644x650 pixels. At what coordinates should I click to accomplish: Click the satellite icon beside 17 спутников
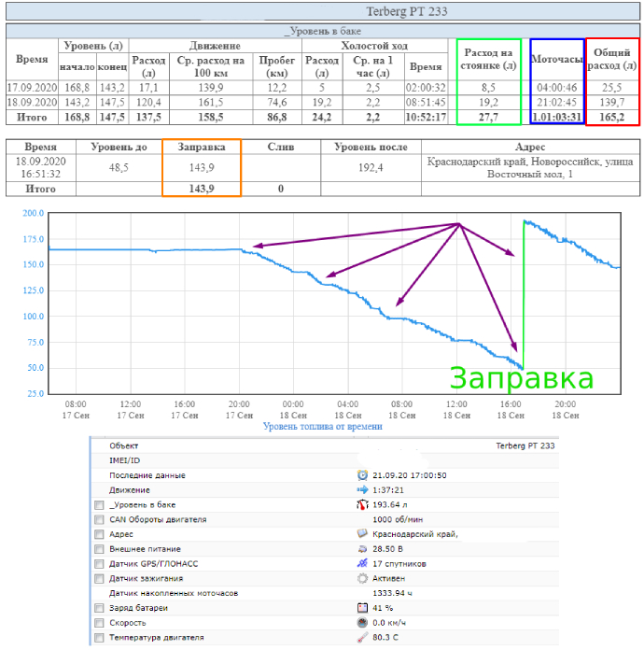tap(363, 564)
